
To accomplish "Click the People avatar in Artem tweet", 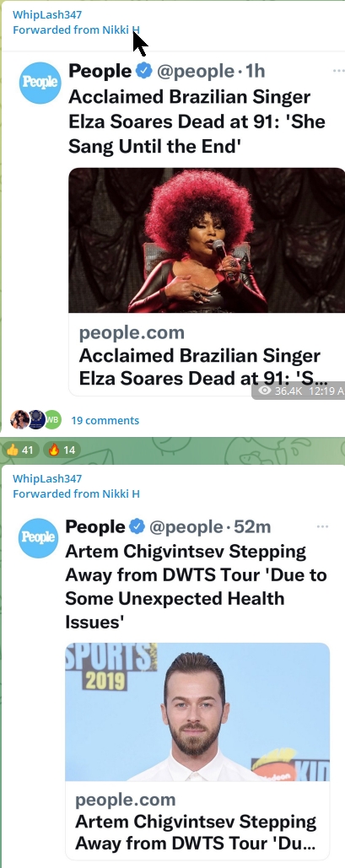I will [x=38, y=537].
